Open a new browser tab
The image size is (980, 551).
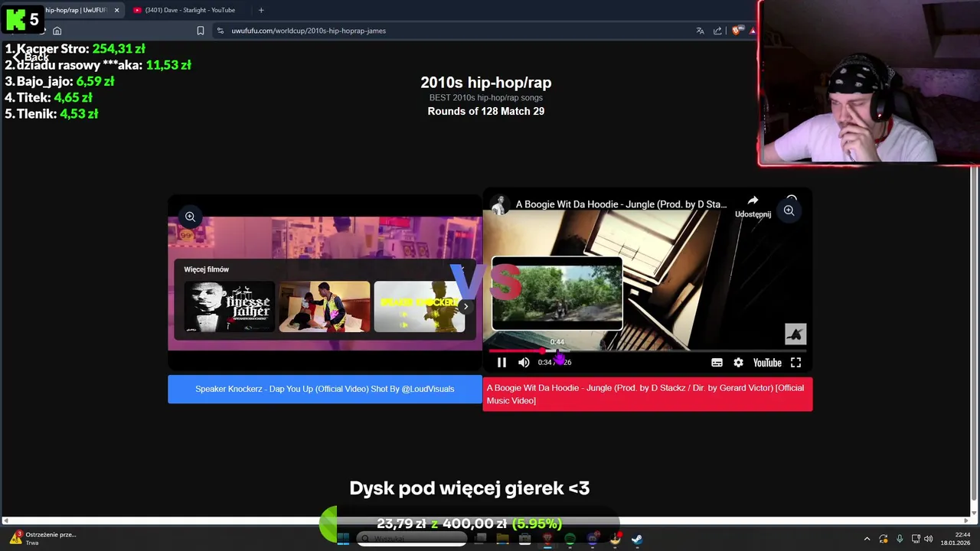[261, 10]
